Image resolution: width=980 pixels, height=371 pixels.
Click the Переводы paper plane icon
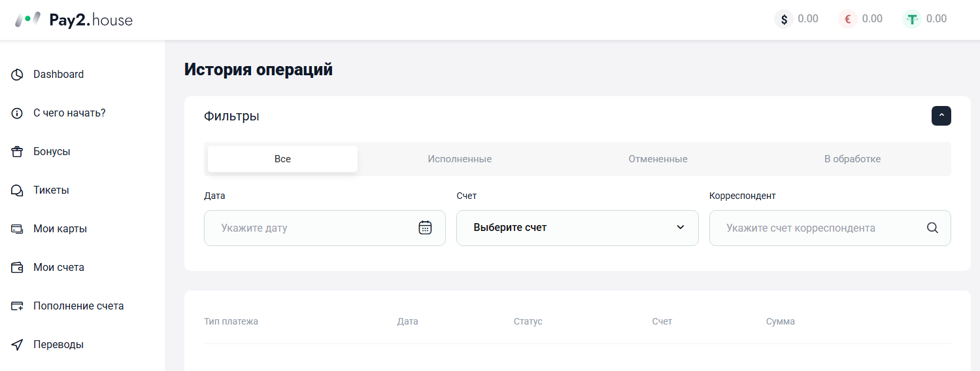click(18, 345)
